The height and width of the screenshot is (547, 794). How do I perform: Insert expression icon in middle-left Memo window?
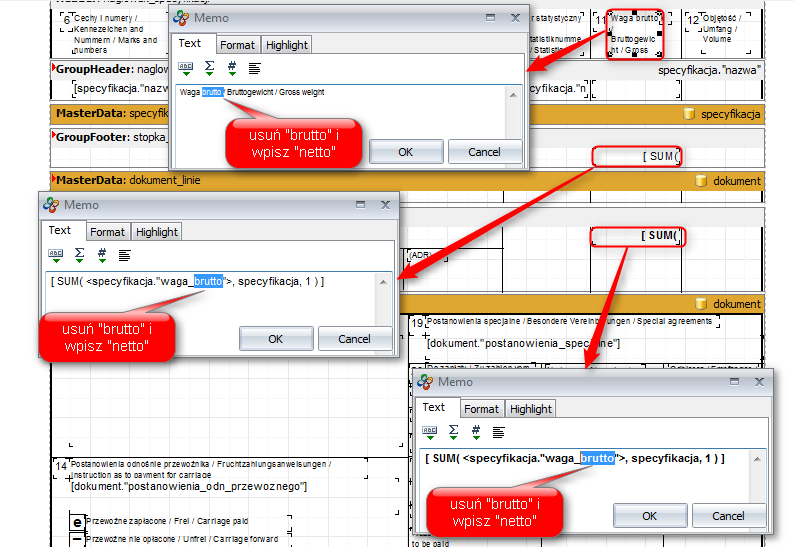pos(56,255)
